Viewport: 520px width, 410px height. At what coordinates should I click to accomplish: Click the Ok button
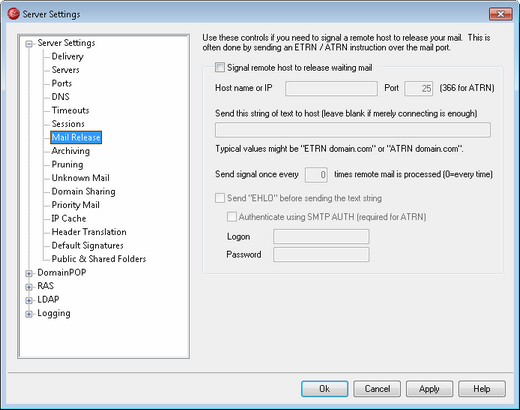(x=324, y=389)
